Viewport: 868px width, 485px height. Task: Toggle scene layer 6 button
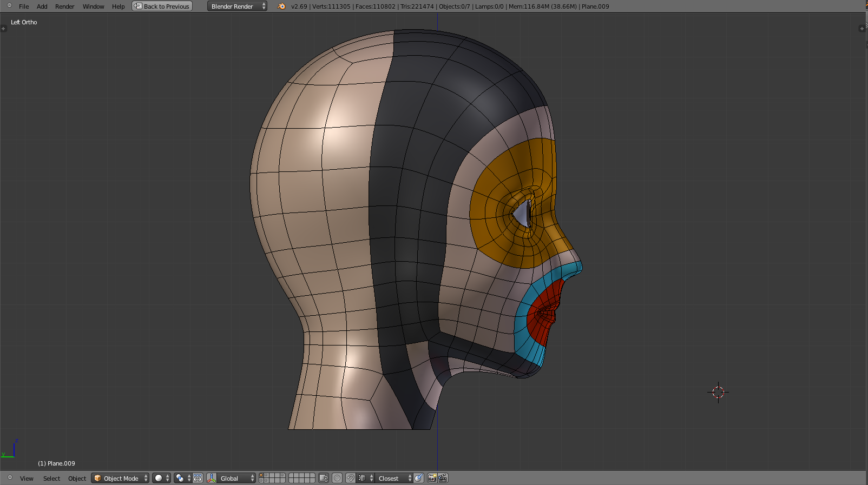tap(292, 475)
